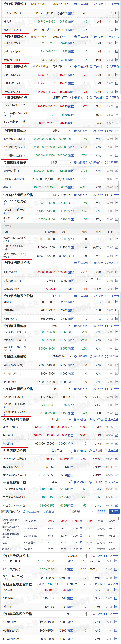Open the 再生粗铅 dropdown
The height and width of the screenshot is (644, 121).
pos(62,67)
